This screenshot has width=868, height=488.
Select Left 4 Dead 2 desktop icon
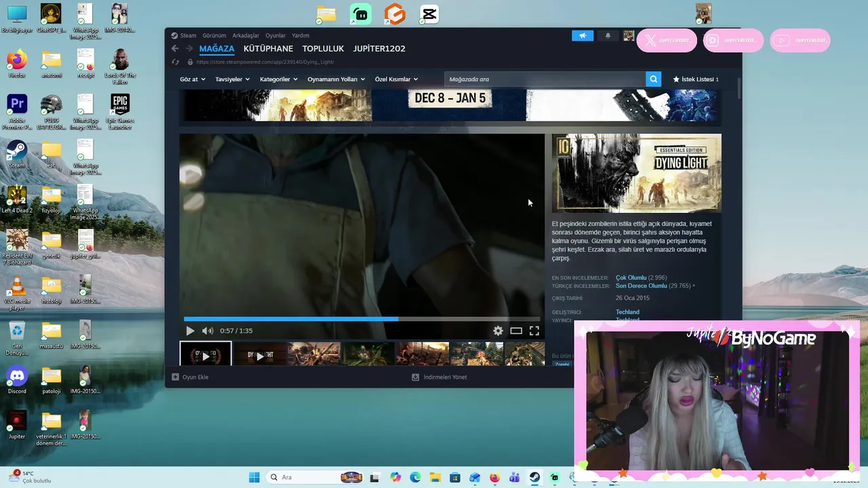(x=17, y=199)
